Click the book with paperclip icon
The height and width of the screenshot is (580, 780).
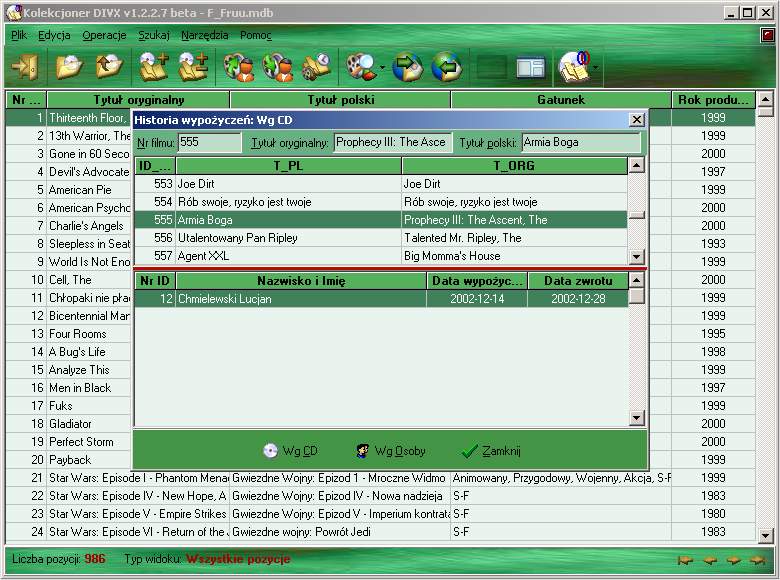click(574, 68)
